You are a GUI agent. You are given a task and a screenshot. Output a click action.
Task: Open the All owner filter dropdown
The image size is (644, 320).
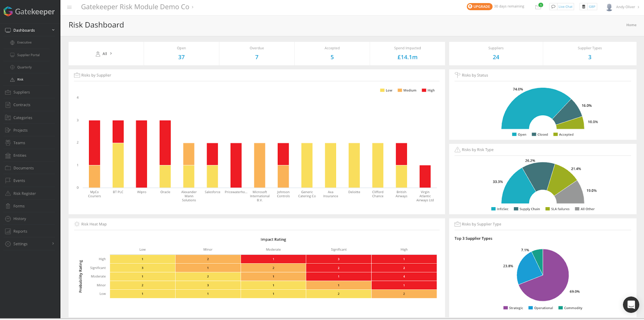tap(104, 54)
